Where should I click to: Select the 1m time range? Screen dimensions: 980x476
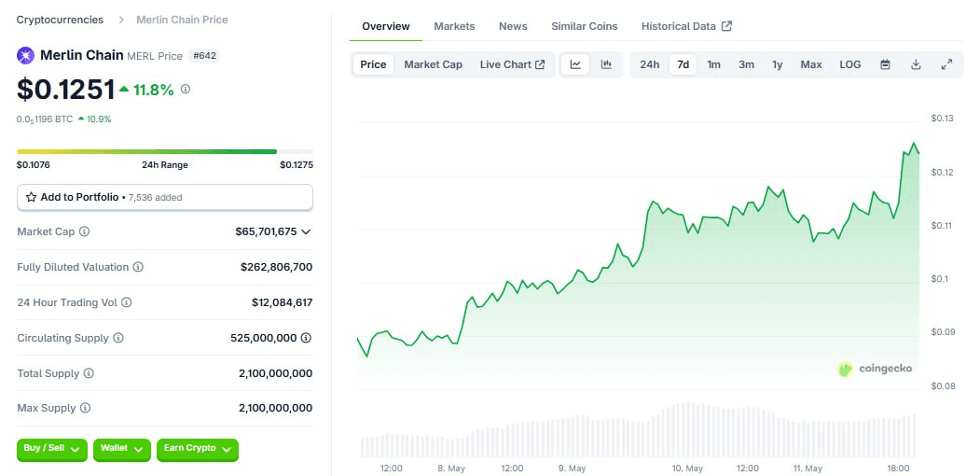coord(713,64)
